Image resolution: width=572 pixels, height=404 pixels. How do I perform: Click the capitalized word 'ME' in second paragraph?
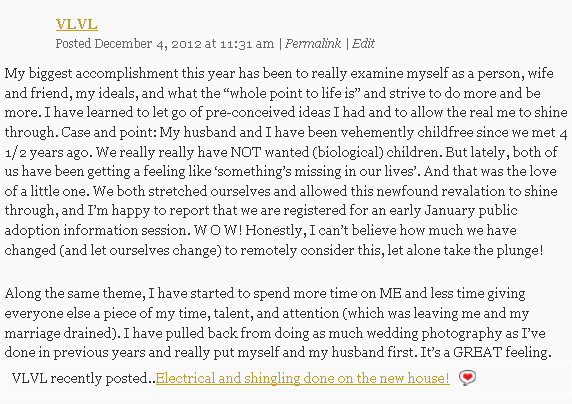click(390, 293)
